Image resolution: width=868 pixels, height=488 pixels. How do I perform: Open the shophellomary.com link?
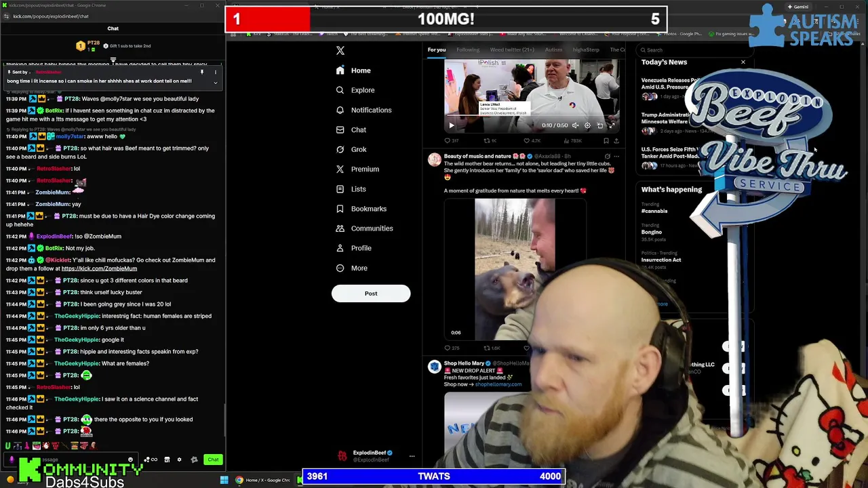[498, 384]
